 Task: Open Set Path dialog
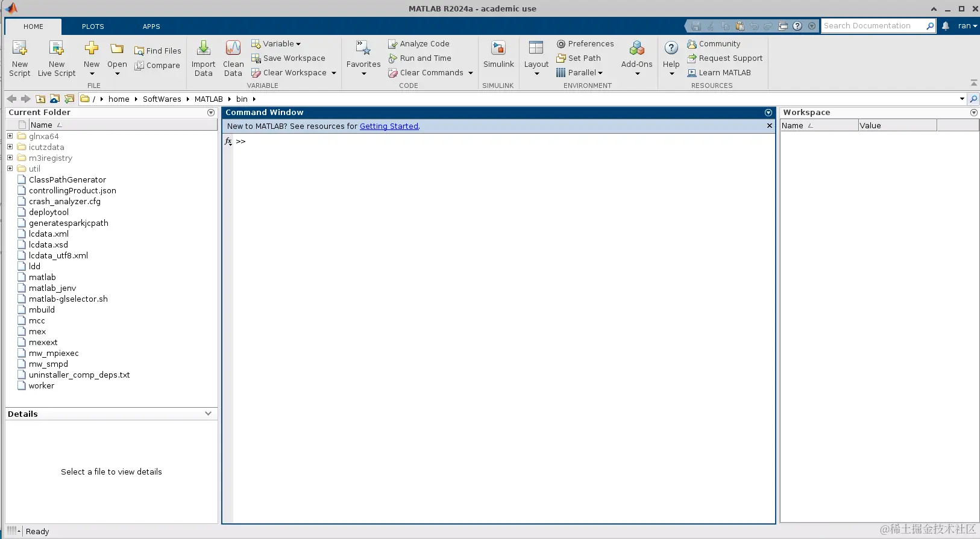(579, 58)
